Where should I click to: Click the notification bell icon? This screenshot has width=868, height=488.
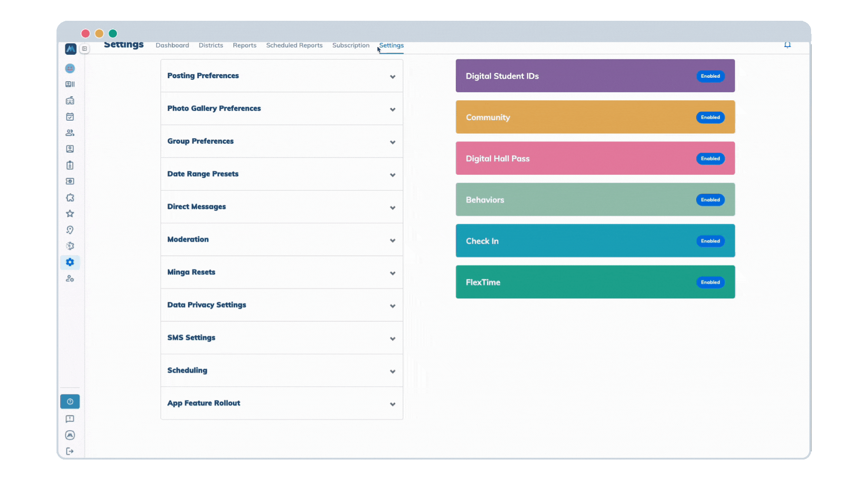pos(787,45)
